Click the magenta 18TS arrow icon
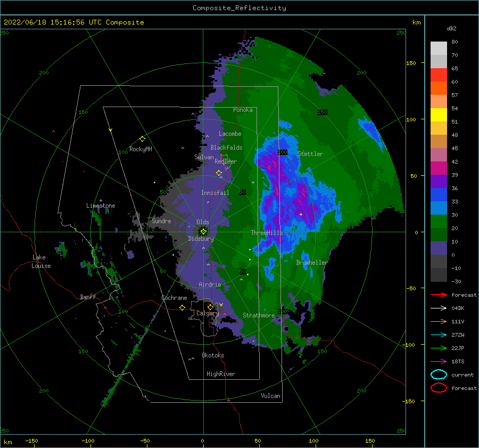 439,362
